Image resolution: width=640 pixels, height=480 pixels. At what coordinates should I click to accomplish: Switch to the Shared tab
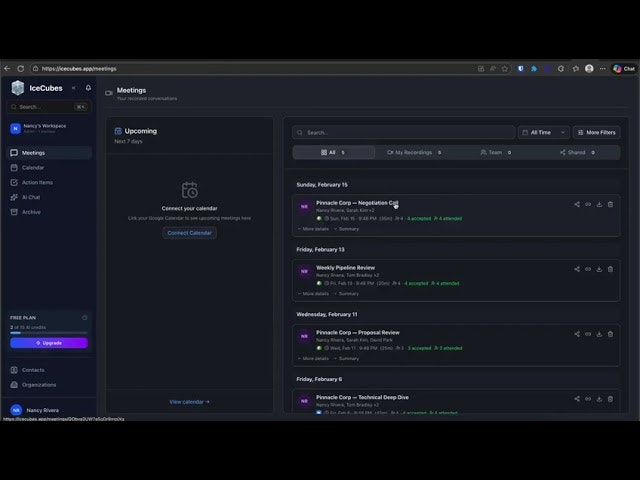[577, 152]
